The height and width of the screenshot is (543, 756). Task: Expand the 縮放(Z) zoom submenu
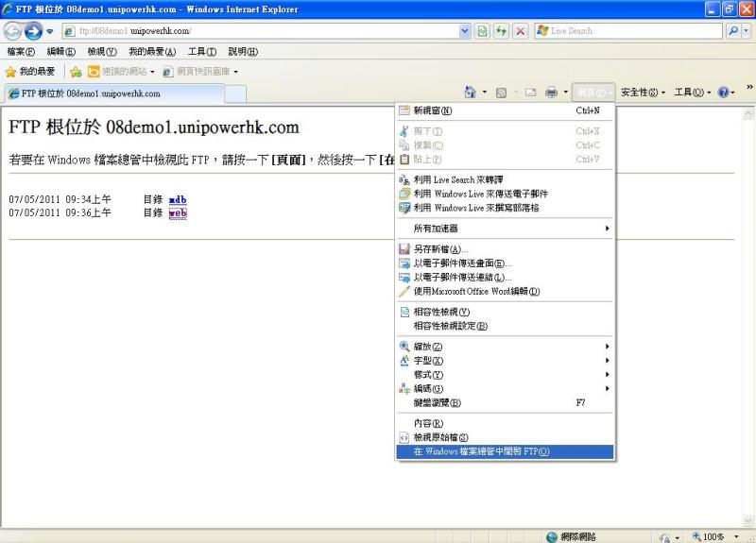click(505, 347)
